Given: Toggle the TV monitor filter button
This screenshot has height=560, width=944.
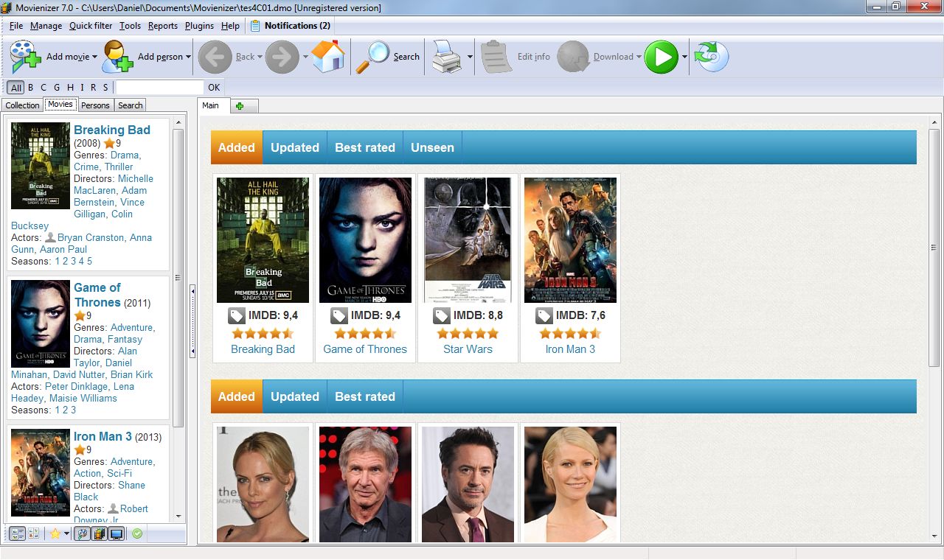Looking at the screenshot, I should pyautogui.click(x=116, y=533).
